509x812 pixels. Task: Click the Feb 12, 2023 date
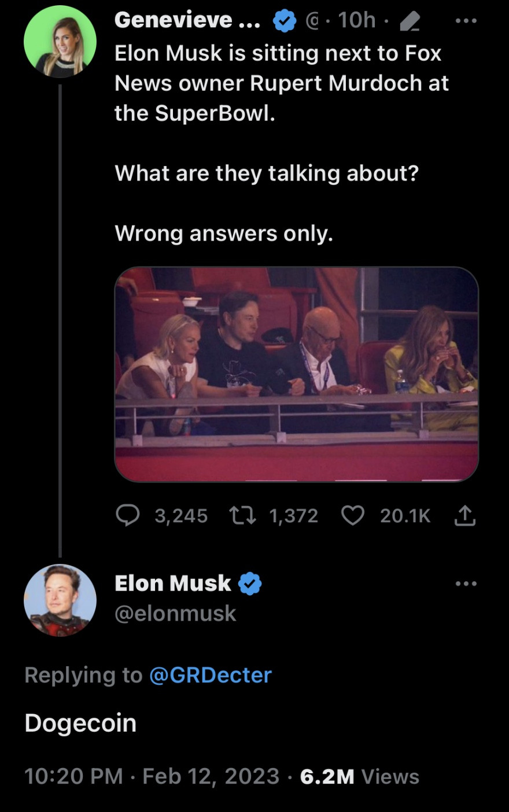click(x=211, y=776)
